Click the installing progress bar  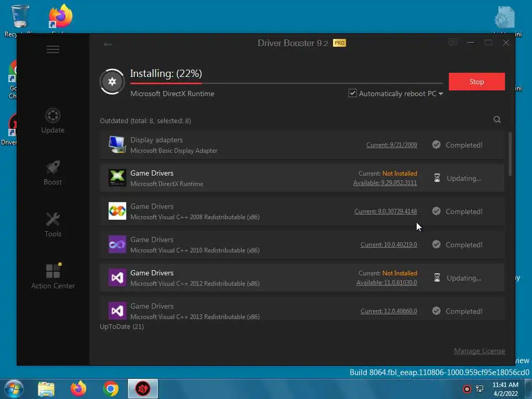pos(286,83)
